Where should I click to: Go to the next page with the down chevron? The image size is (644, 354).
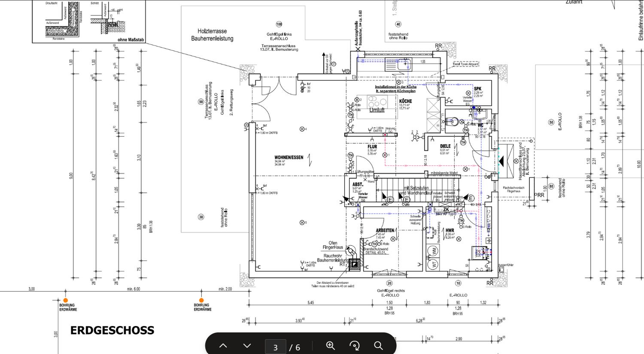247,345
